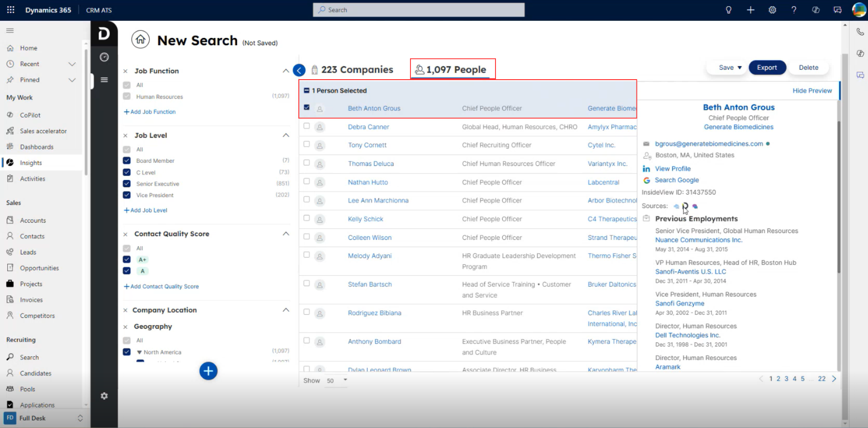Remove the Contact Quality Score filter X
Screen dimensions: 868x428
click(x=125, y=234)
